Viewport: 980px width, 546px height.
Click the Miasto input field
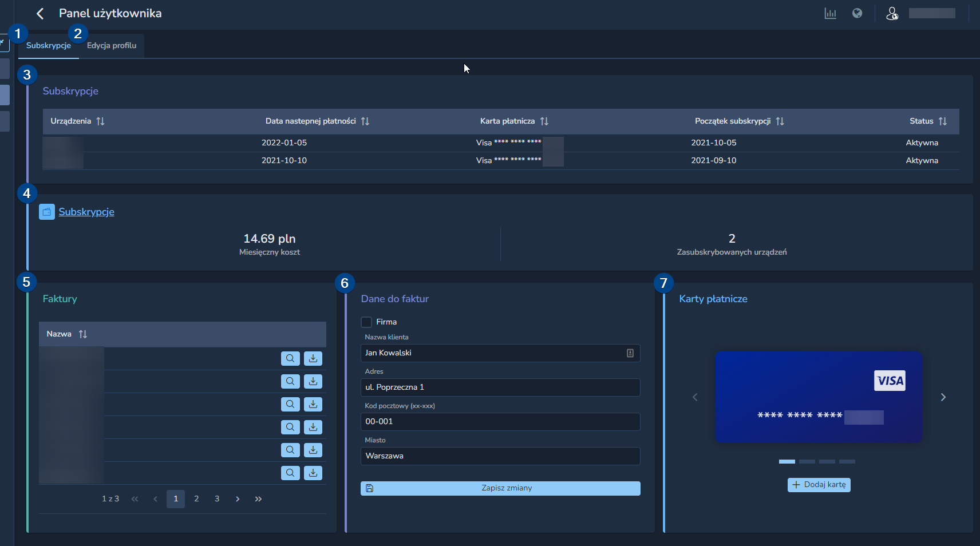[500, 456]
